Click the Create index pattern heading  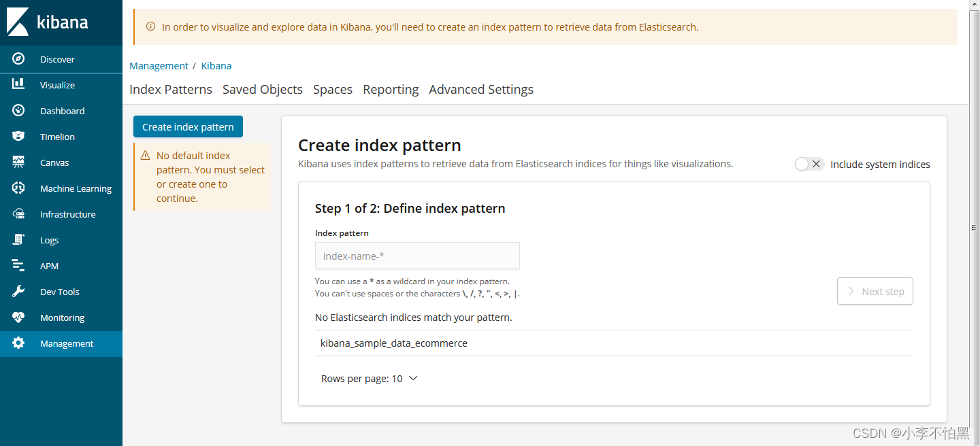(380, 145)
